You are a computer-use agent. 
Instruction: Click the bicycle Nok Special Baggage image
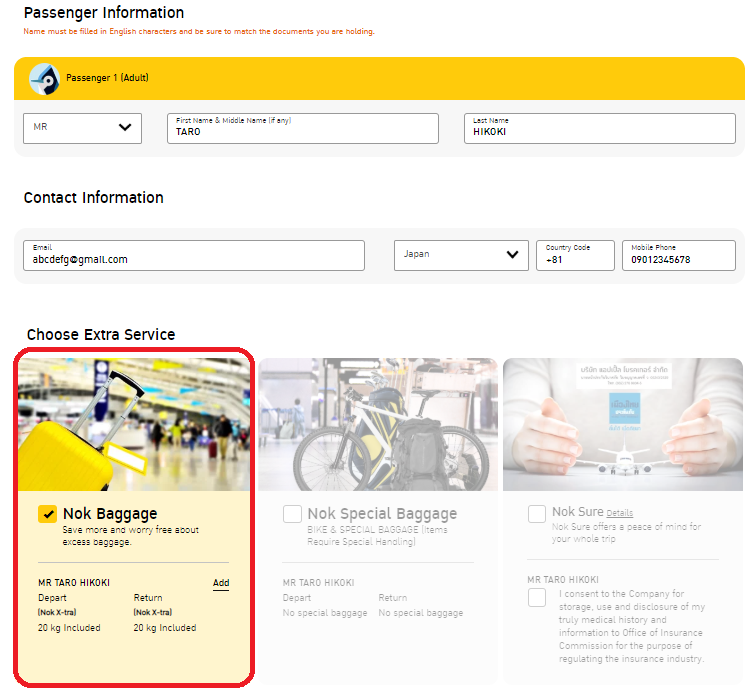[378, 424]
